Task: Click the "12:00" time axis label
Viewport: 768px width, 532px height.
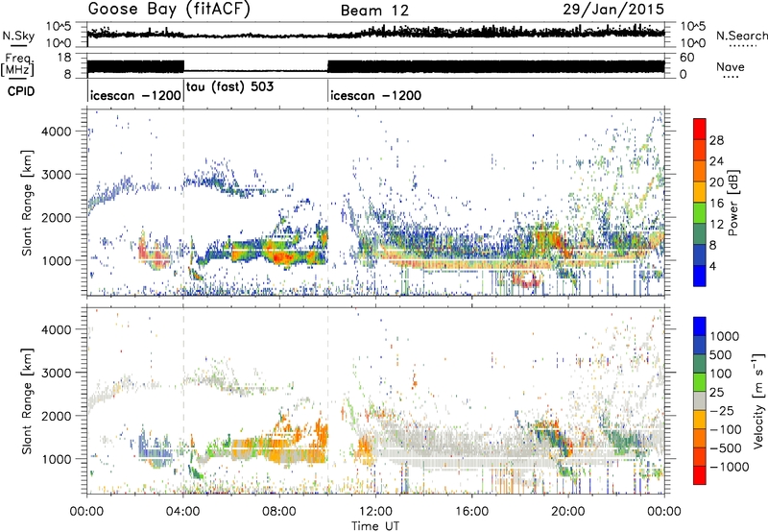Action: (375, 512)
